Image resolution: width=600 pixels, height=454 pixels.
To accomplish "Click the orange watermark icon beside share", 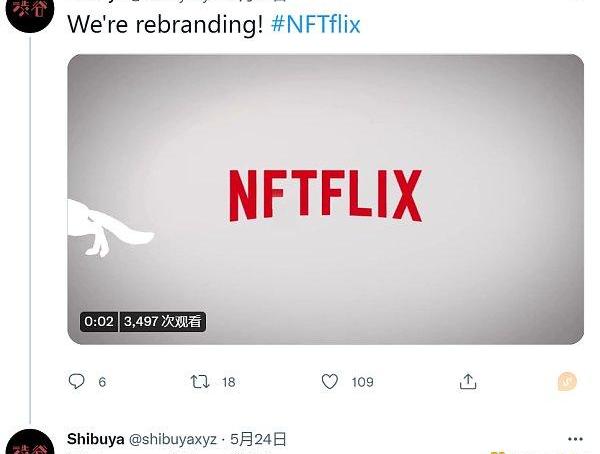I will click(567, 381).
